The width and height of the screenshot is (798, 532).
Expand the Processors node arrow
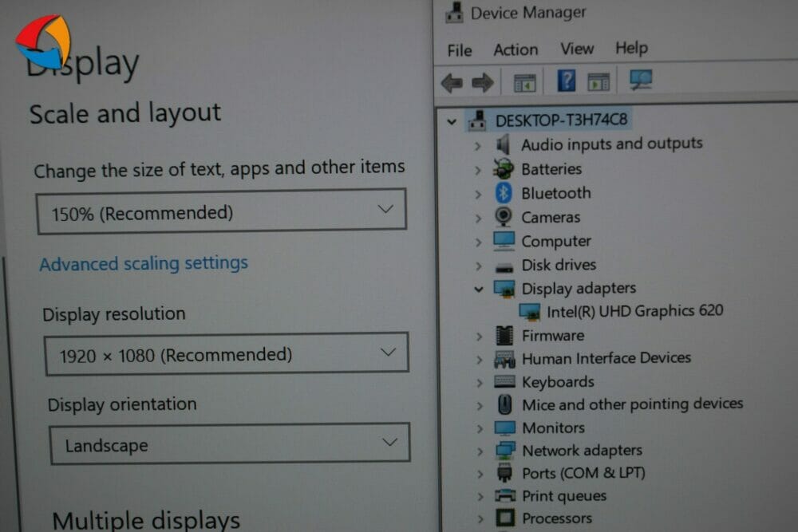pyautogui.click(x=480, y=518)
